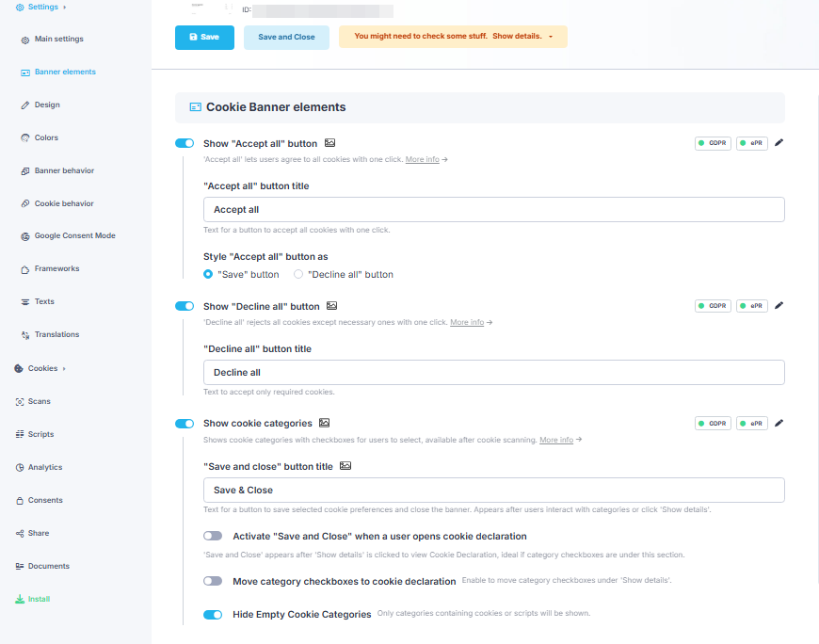Click the image preview icon beside Show "Decline all" button
The image size is (819, 644).
click(331, 306)
